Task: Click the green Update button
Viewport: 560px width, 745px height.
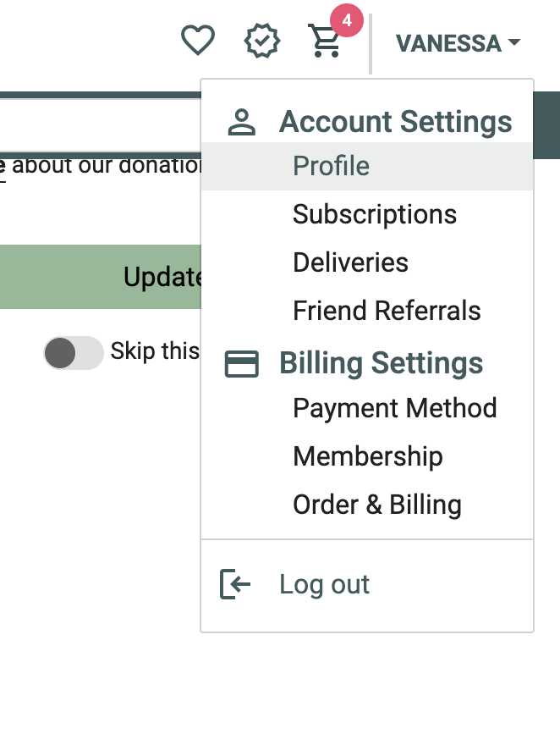Action: [x=101, y=277]
